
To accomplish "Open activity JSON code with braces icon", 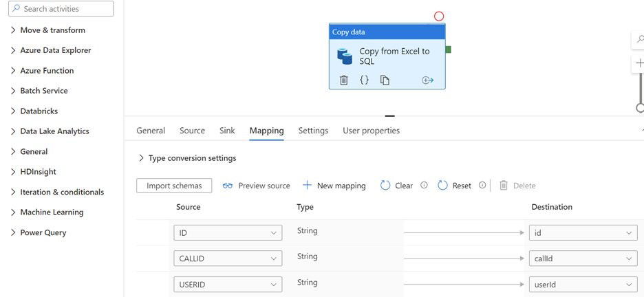I will click(x=364, y=80).
